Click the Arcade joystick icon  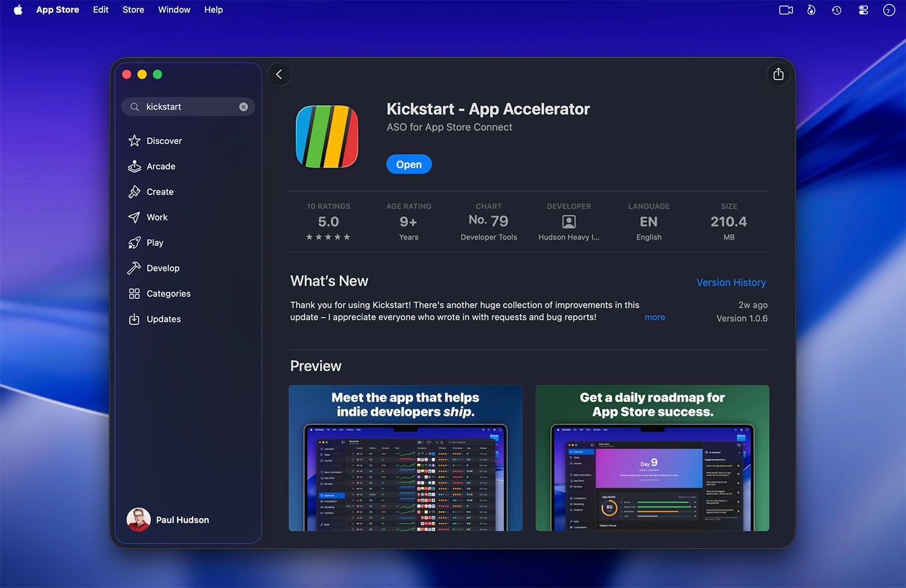pos(134,166)
